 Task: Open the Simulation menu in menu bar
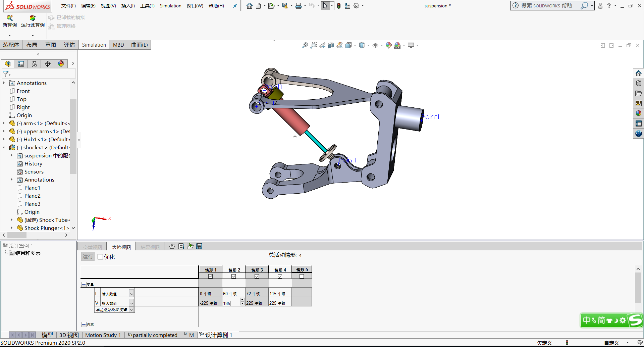[170, 6]
